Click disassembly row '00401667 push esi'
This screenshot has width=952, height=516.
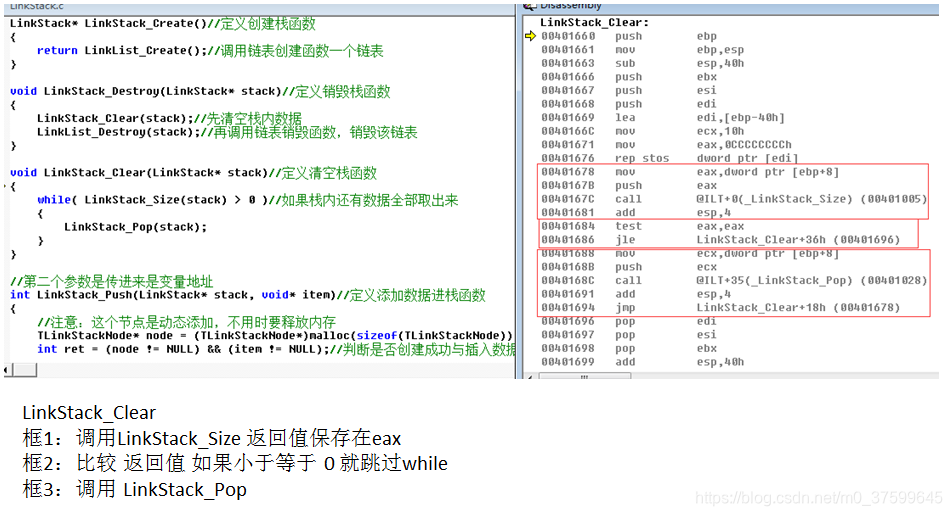pos(629,90)
